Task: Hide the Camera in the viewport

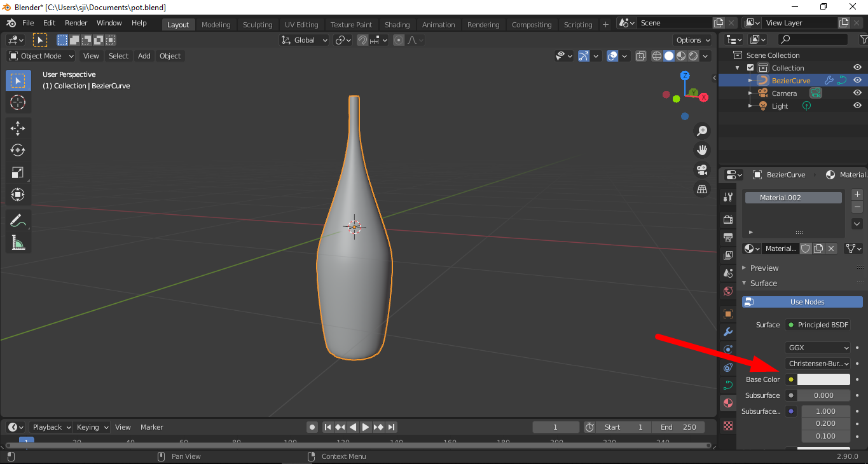Action: click(857, 92)
